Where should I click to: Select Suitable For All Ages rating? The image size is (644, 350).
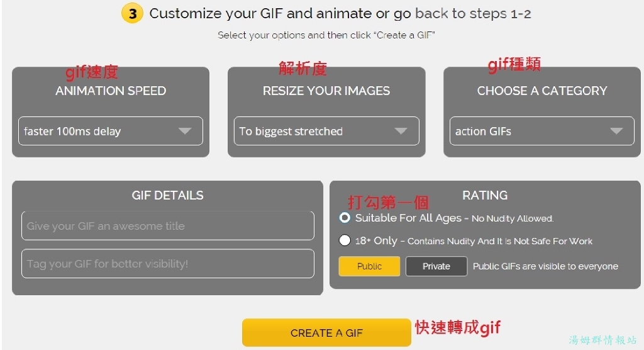(x=345, y=218)
